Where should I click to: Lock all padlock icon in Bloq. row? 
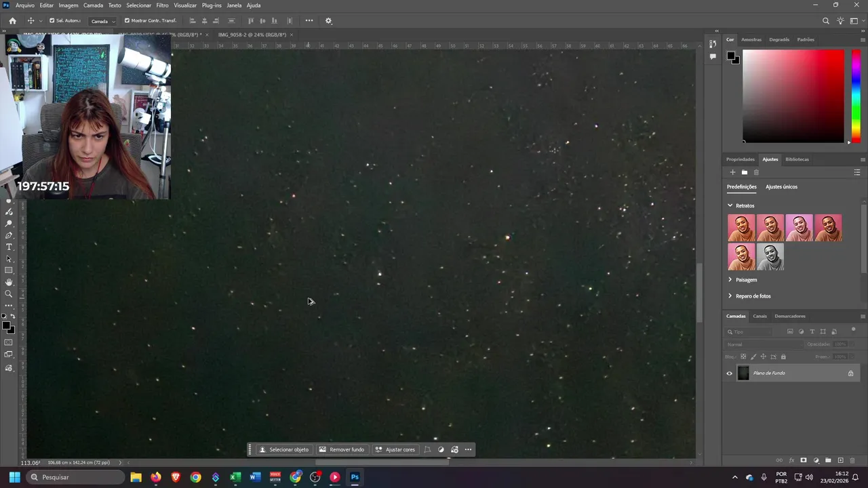pos(783,357)
